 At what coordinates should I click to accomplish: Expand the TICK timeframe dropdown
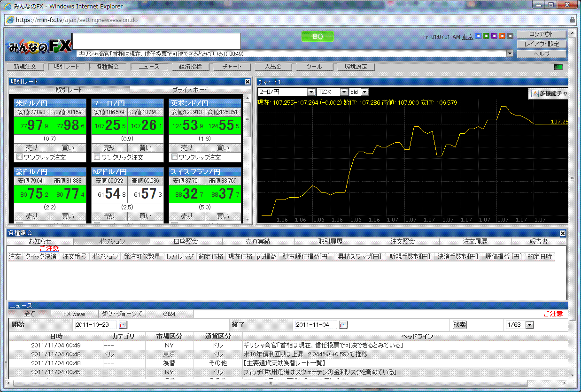pyautogui.click(x=343, y=92)
